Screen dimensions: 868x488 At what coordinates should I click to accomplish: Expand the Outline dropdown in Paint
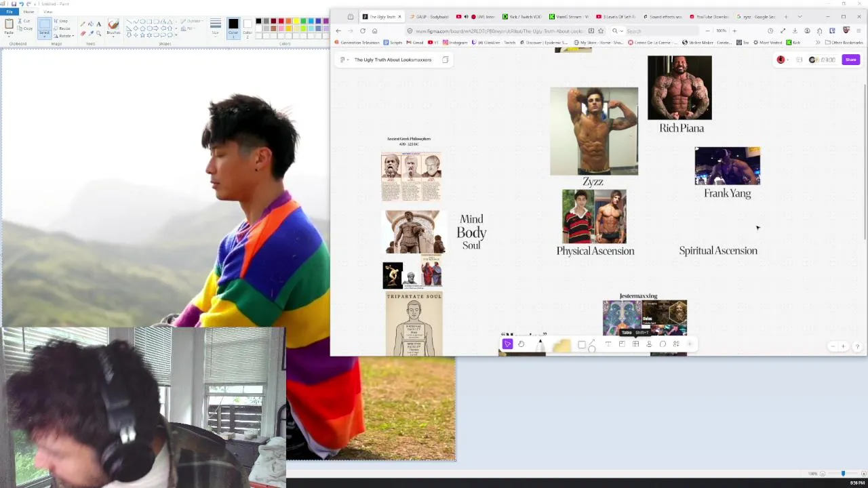pyautogui.click(x=194, y=21)
